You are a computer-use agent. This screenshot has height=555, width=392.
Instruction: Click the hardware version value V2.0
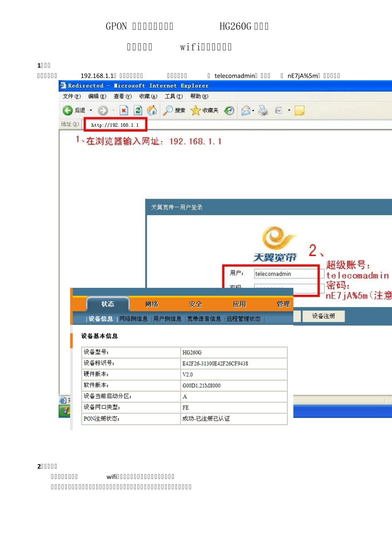(x=187, y=375)
